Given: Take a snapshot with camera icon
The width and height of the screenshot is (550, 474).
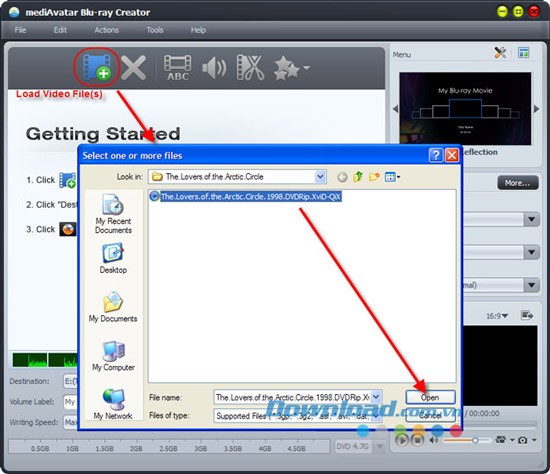Looking at the screenshot, I should pyautogui.click(x=522, y=440).
